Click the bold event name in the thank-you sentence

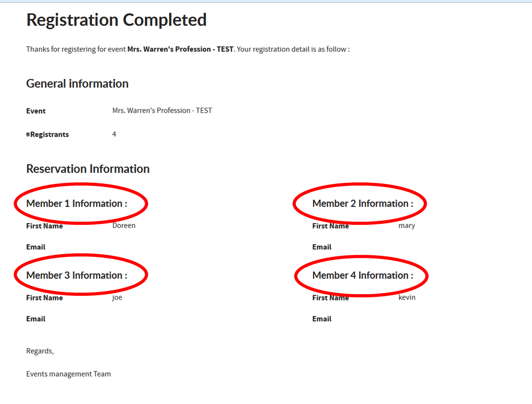(x=180, y=49)
